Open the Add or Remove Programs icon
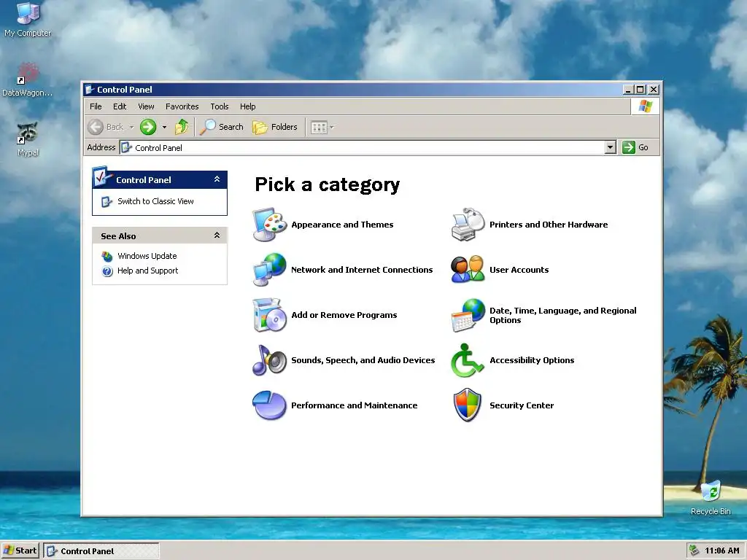Image resolution: width=747 pixels, height=560 pixels. click(269, 315)
